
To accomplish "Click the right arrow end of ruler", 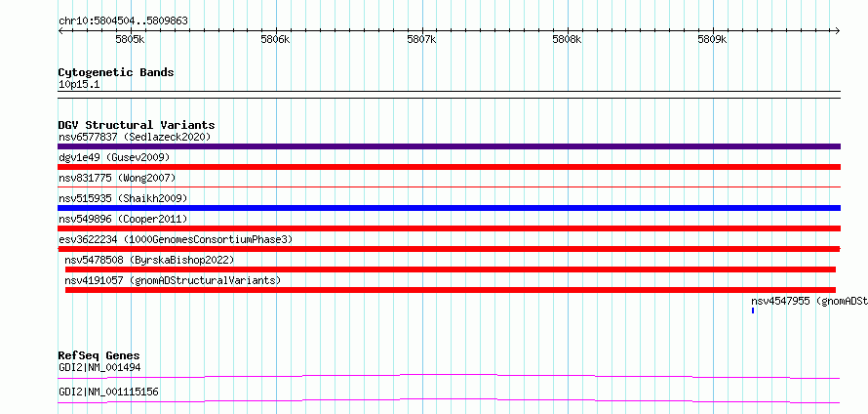I will pos(838,31).
